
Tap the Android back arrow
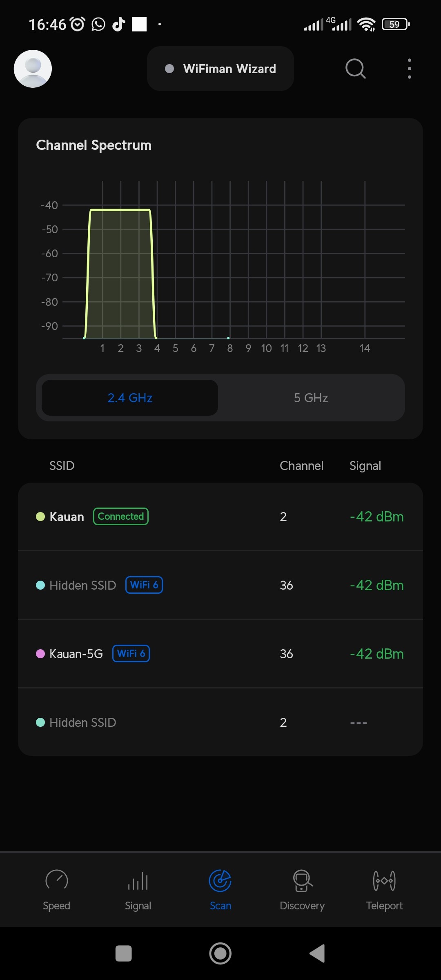[317, 953]
